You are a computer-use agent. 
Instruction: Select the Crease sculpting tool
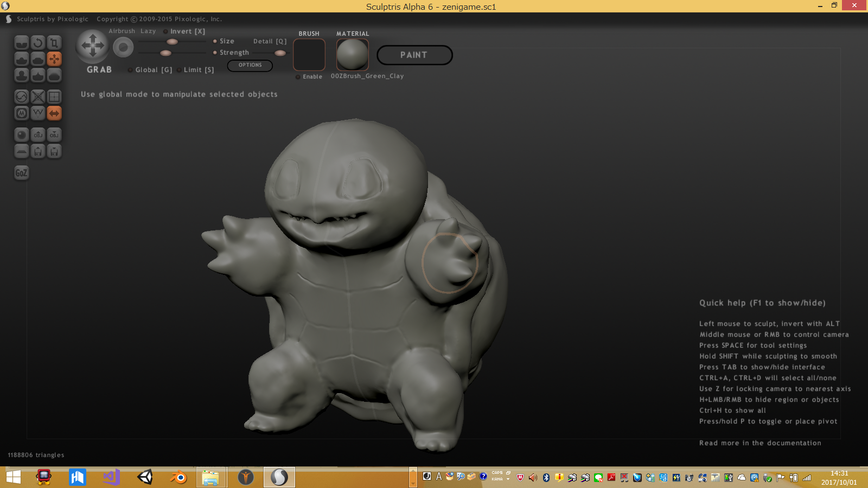pyautogui.click(x=22, y=42)
